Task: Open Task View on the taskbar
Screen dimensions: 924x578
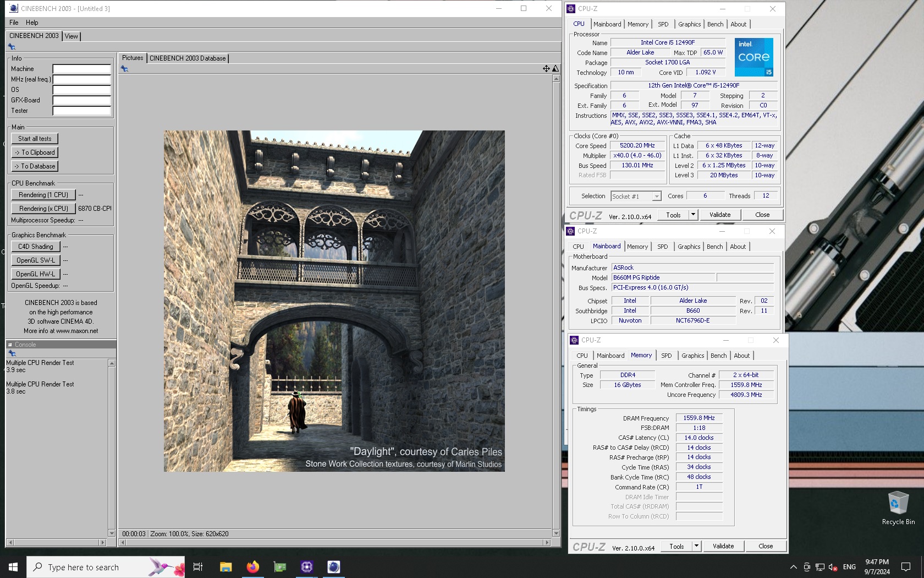Action: (198, 566)
